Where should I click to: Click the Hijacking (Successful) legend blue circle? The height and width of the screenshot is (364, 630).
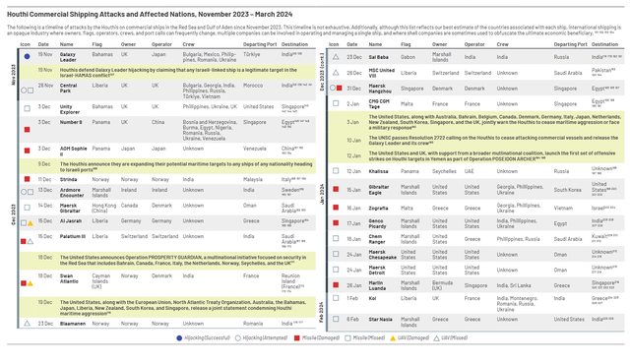pos(179,337)
